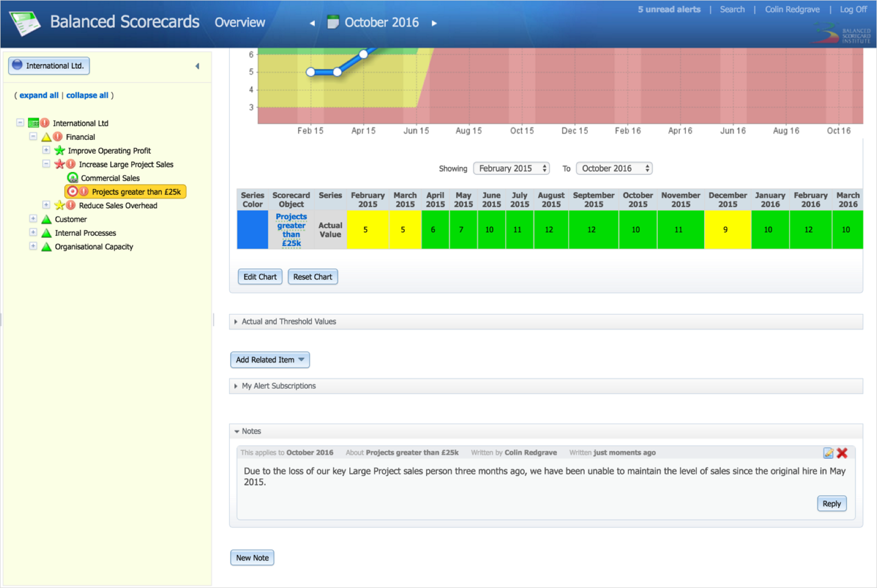Select Improve Operating Profit in the tree

pyautogui.click(x=109, y=151)
